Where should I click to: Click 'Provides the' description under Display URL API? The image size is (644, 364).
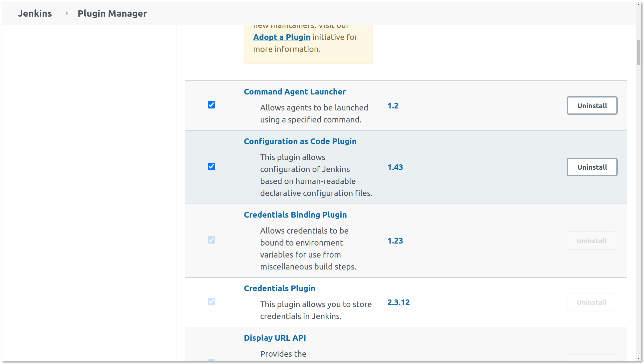(x=283, y=354)
